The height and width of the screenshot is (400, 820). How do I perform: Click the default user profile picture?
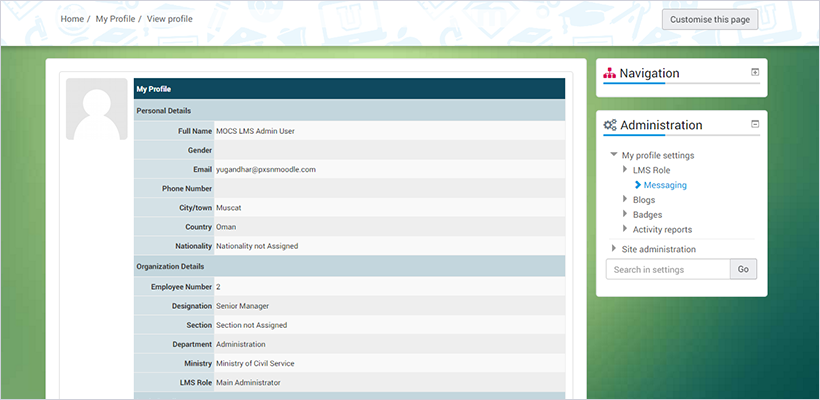pyautogui.click(x=98, y=109)
